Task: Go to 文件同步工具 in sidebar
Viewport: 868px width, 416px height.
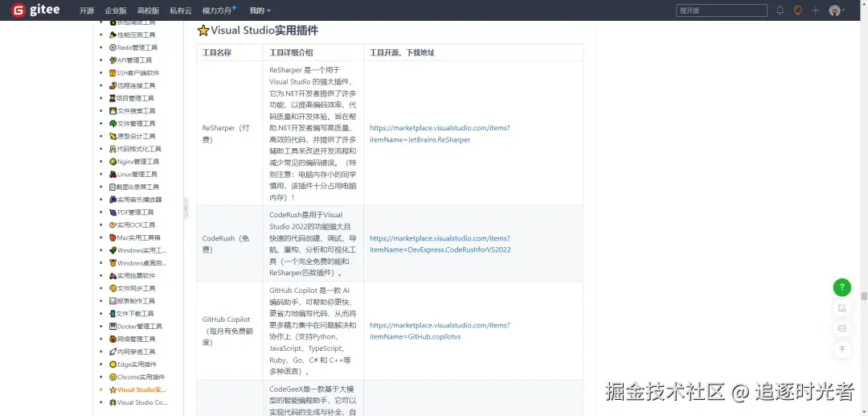Action: (133, 289)
